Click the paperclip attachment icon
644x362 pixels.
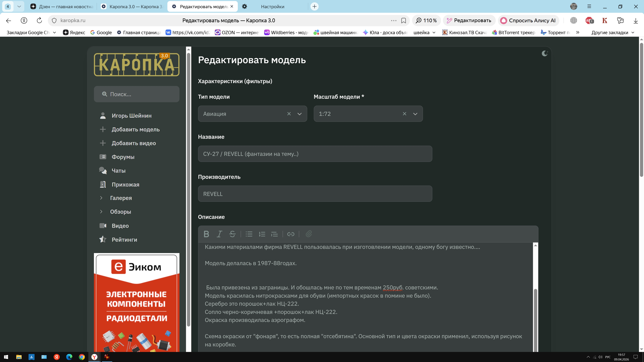309,234
